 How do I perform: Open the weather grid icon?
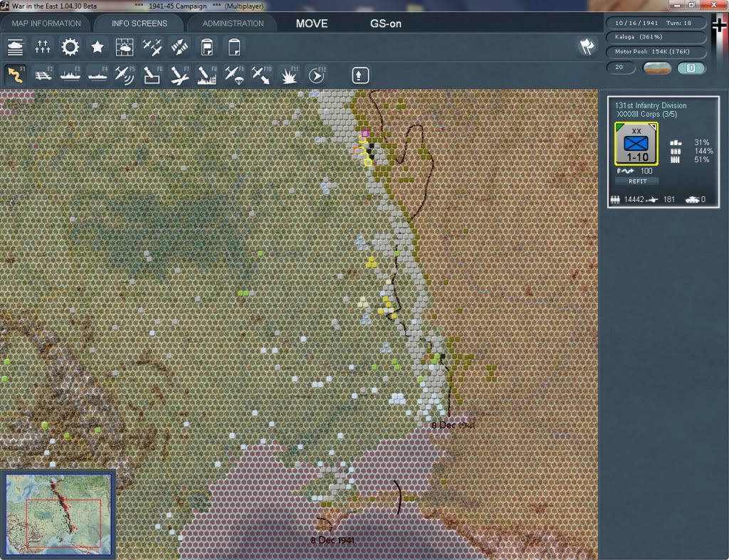125,48
